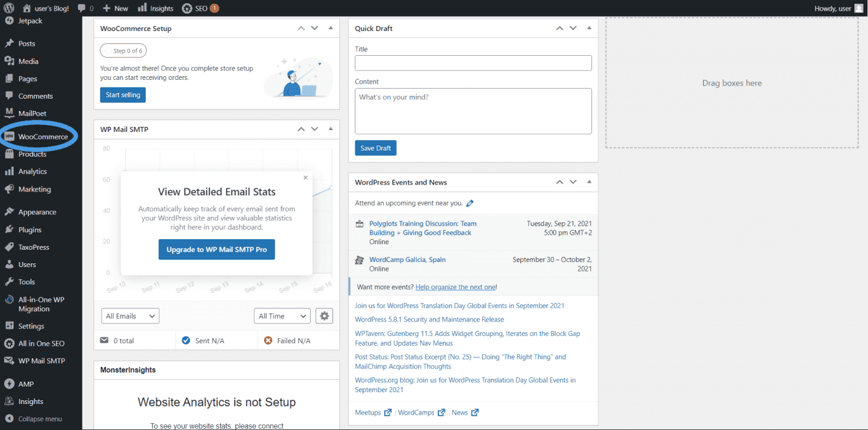
Task: Move Quick Draft panel down
Action: (573, 28)
